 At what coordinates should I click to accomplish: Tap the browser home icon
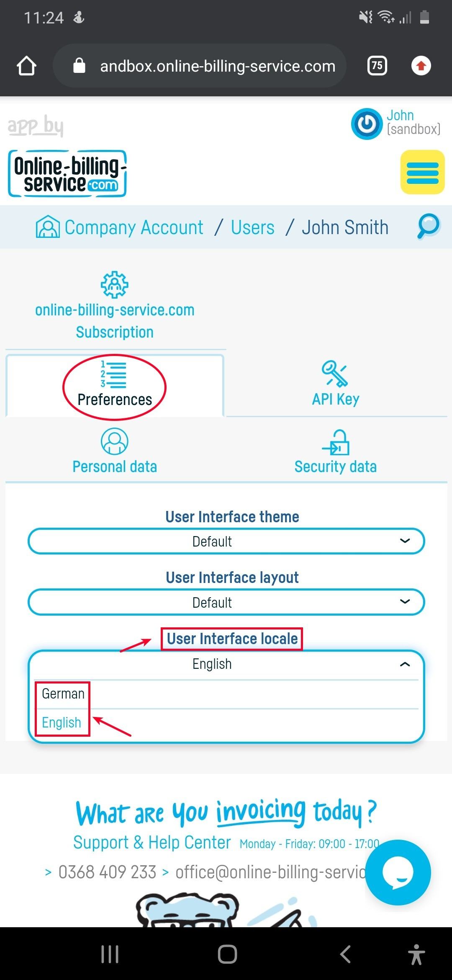(x=26, y=66)
